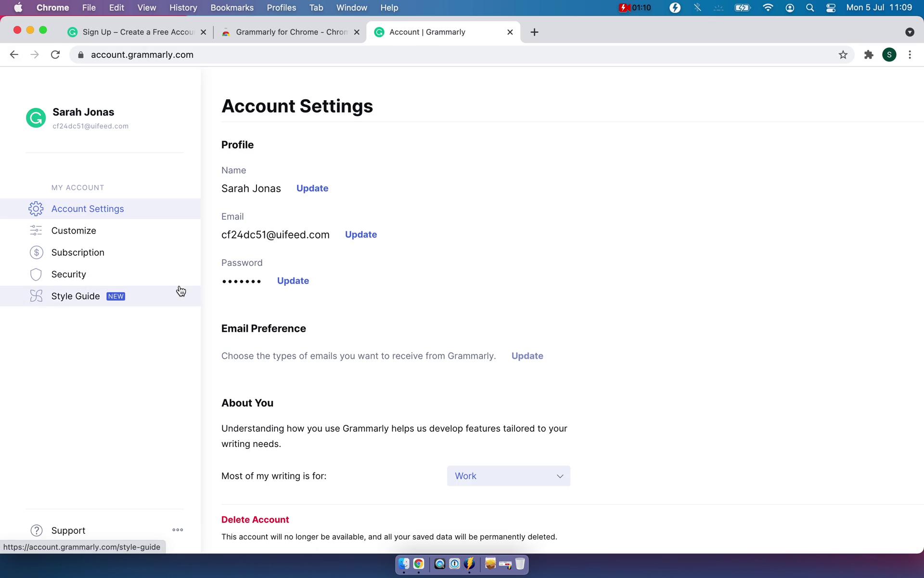Image resolution: width=924 pixels, height=578 pixels.
Task: Open the History menu
Action: [183, 8]
